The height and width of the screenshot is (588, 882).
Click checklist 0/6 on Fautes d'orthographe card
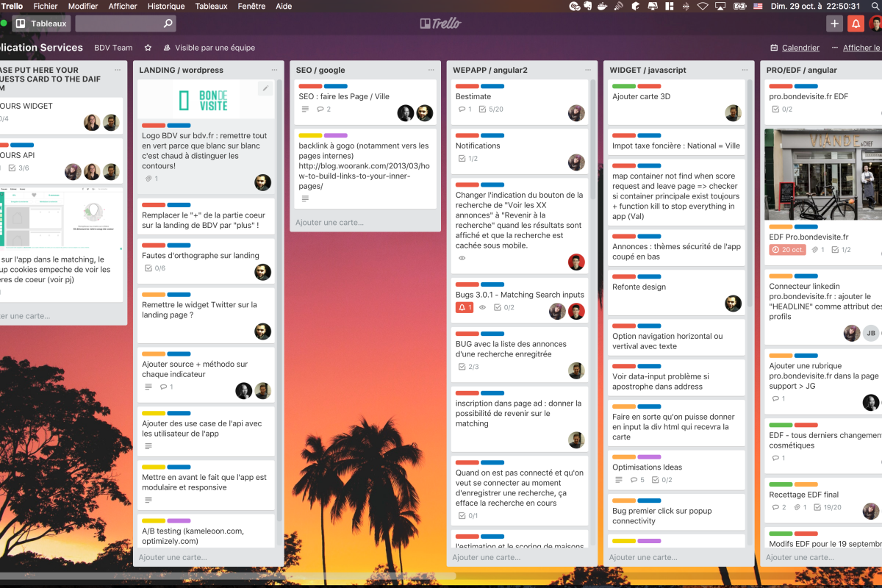(x=155, y=268)
